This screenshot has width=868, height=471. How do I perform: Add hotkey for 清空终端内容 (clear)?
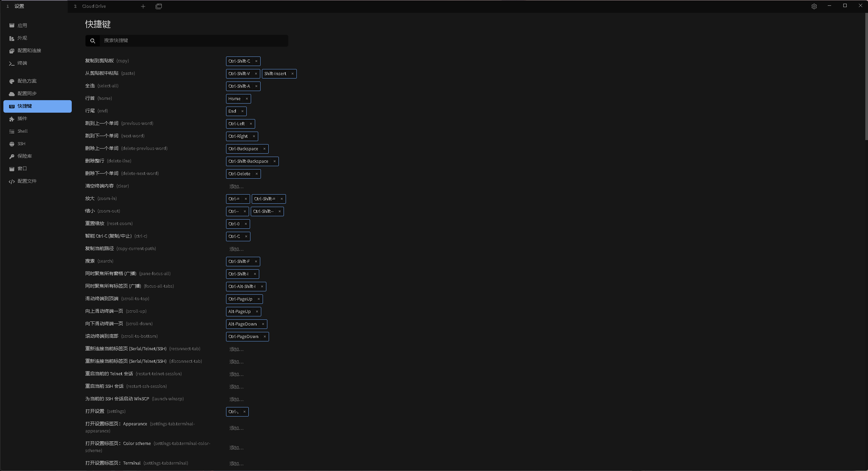(x=236, y=186)
